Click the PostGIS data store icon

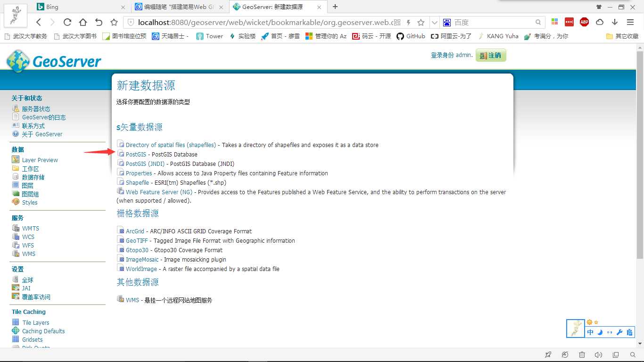pyautogui.click(x=121, y=154)
